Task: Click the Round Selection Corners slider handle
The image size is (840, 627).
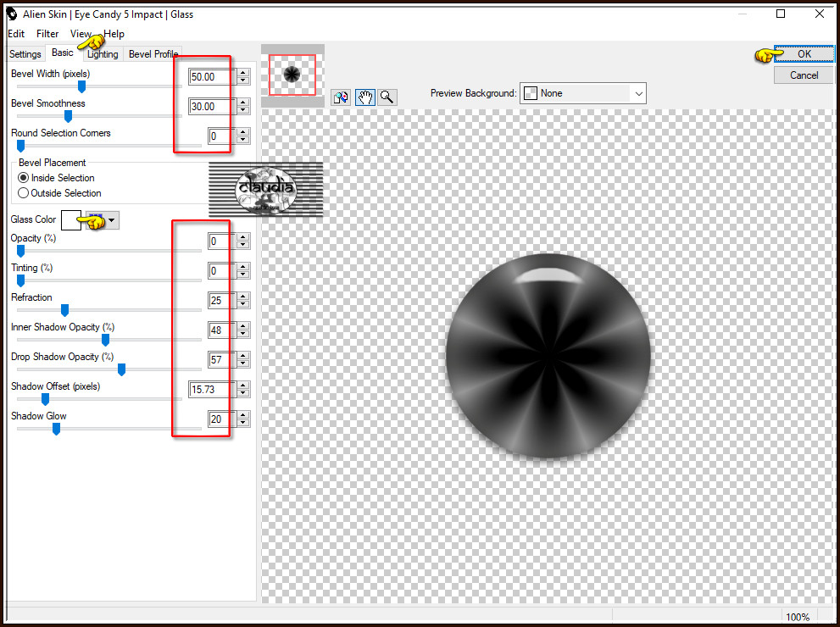Action: 21,146
